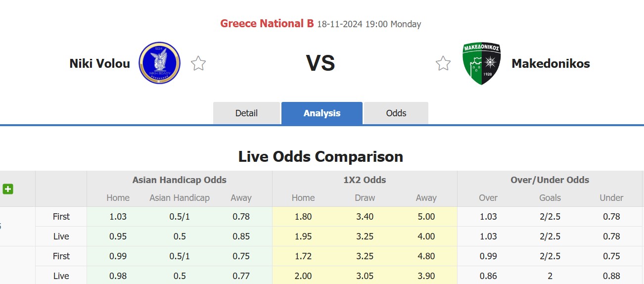This screenshot has width=644, height=284.
Task: Click the draw odds 3.40 cell
Action: 365,217
